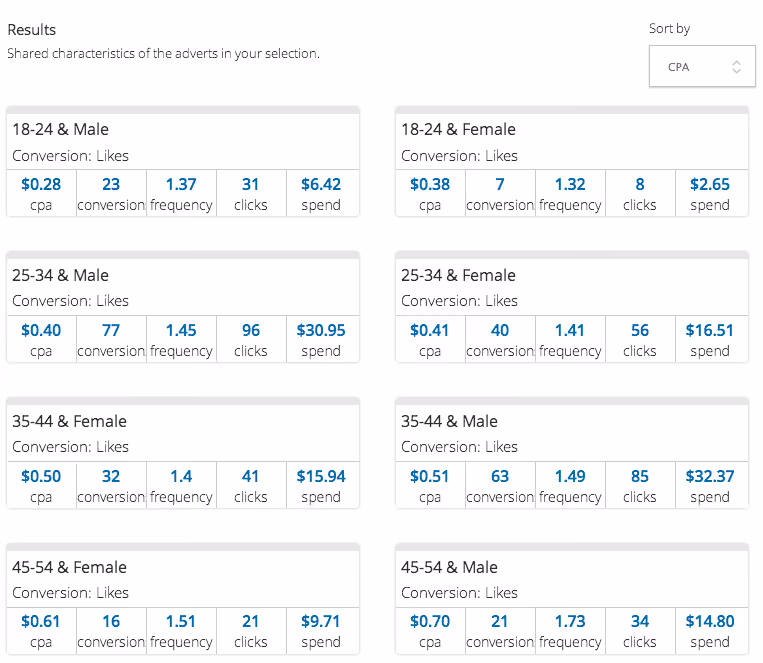Click the 77 conversion figure
Screen dimensions: 763x663
coord(111,331)
